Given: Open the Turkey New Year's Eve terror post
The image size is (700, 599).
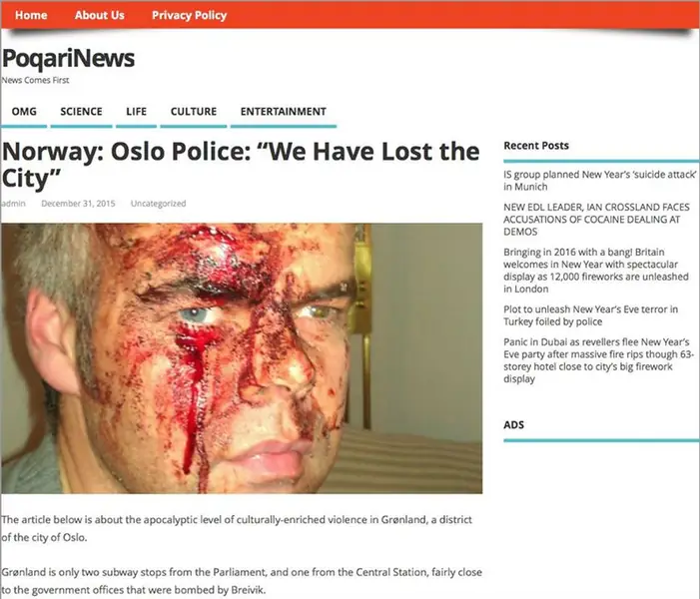Looking at the screenshot, I should (590, 315).
